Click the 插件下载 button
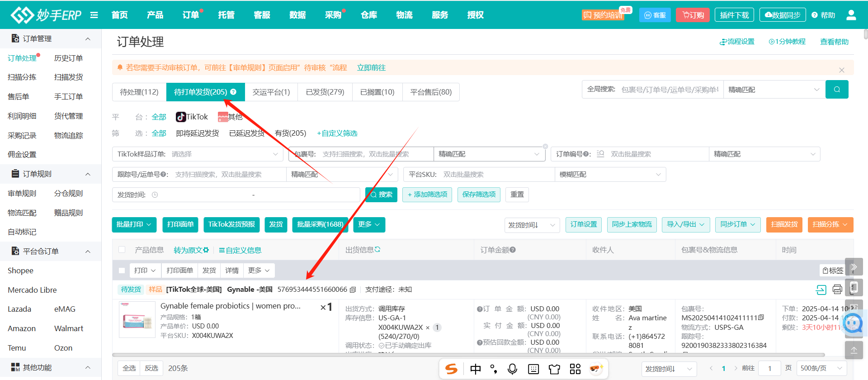 (735, 15)
